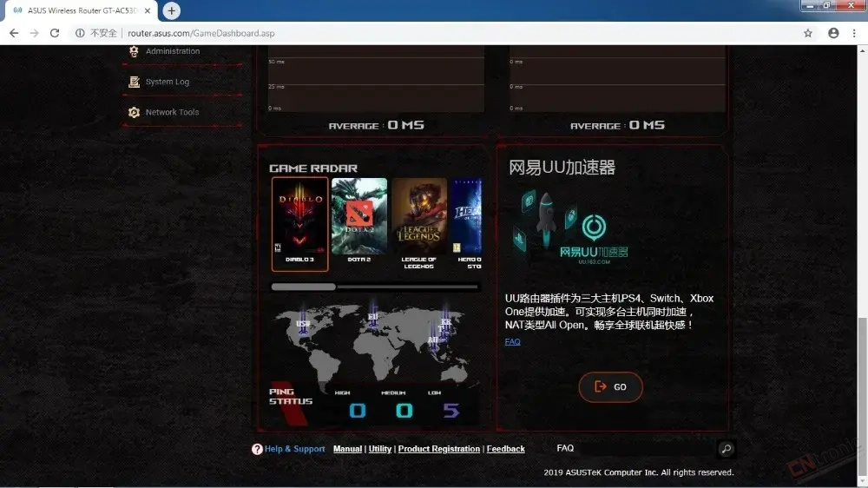Reload the router page
Screen dimensions: 868x488
click(54, 33)
